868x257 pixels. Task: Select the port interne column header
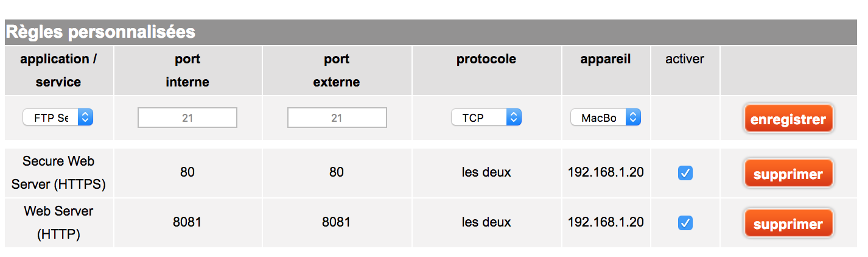(x=187, y=70)
